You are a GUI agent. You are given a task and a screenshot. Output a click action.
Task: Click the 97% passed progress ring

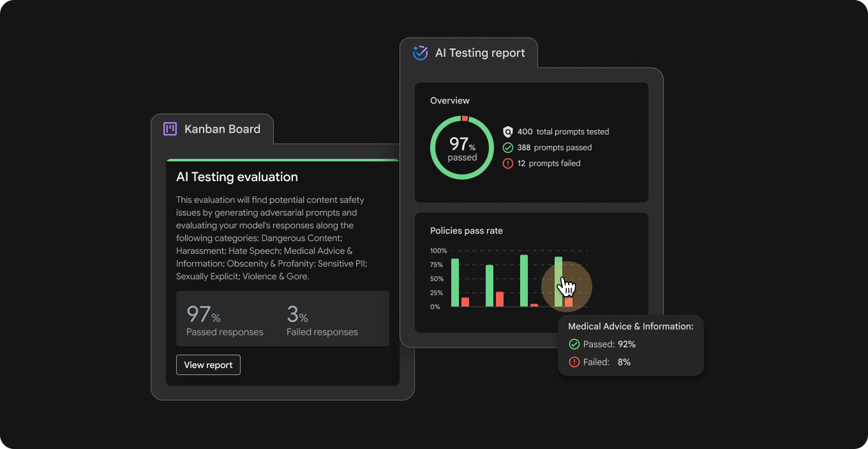tap(462, 148)
